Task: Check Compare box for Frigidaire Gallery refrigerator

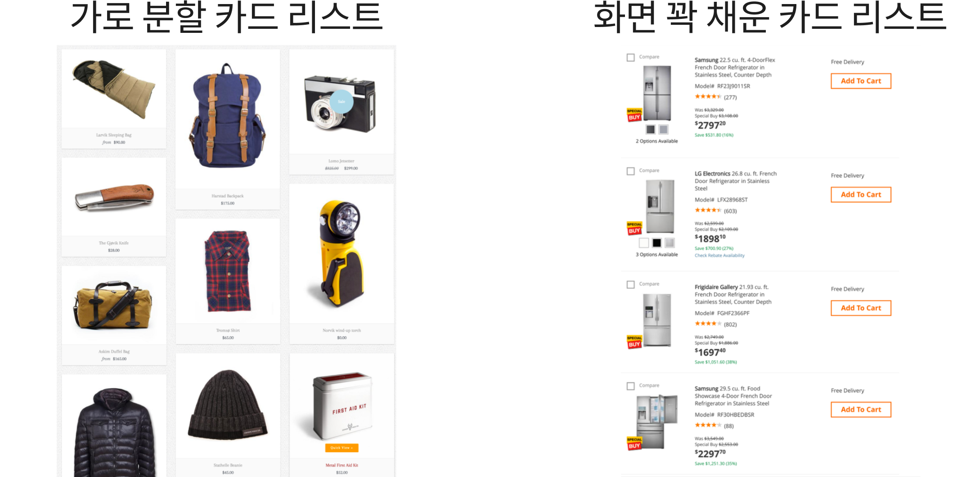Action: pyautogui.click(x=630, y=284)
